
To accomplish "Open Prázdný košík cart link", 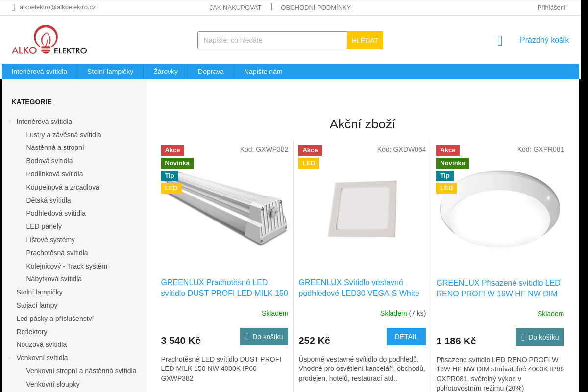I will (x=544, y=40).
